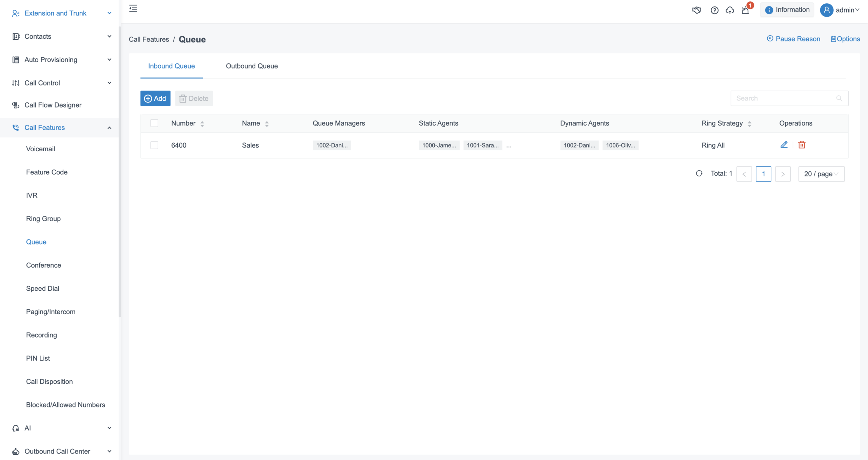The image size is (868, 460).
Task: Collapse the sidebar with the menu fold icon
Action: click(x=133, y=8)
